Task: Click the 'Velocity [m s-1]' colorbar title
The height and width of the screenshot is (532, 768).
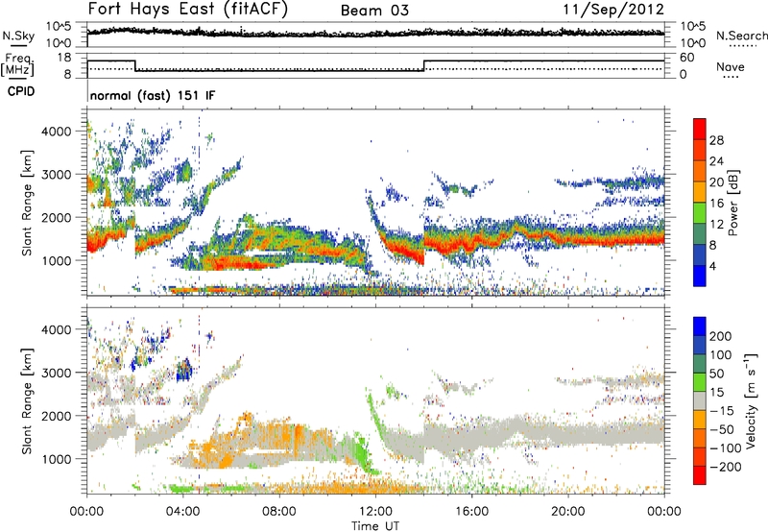Action: 751,401
